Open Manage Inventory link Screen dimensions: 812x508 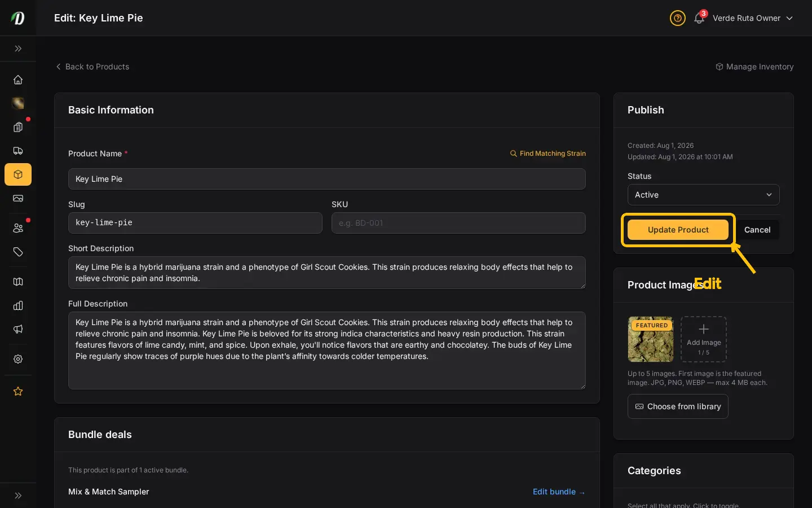(754, 67)
